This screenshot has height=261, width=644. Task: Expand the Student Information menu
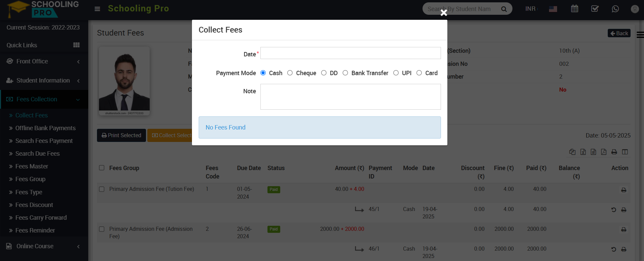tap(44, 81)
